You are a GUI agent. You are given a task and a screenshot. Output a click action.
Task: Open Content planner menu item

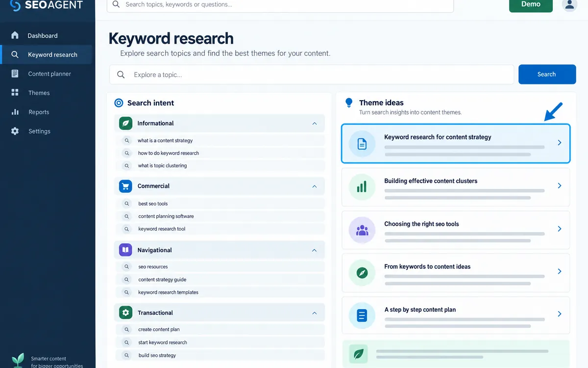point(46,74)
